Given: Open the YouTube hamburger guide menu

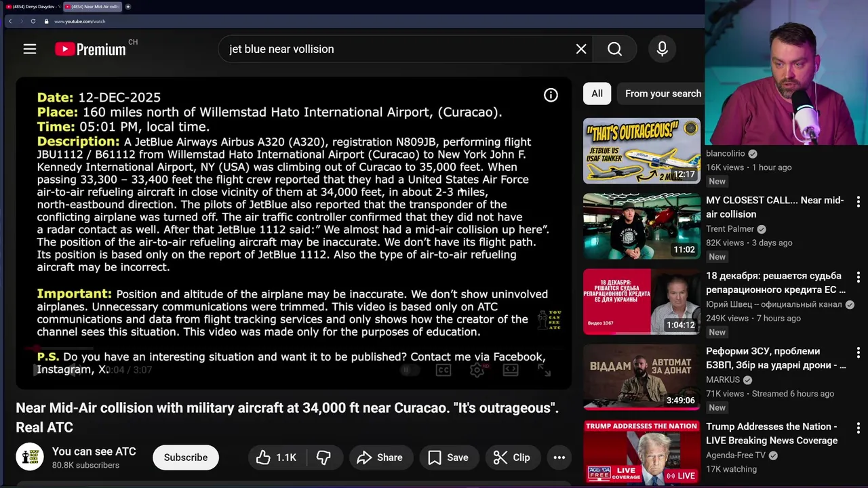Looking at the screenshot, I should (x=30, y=49).
